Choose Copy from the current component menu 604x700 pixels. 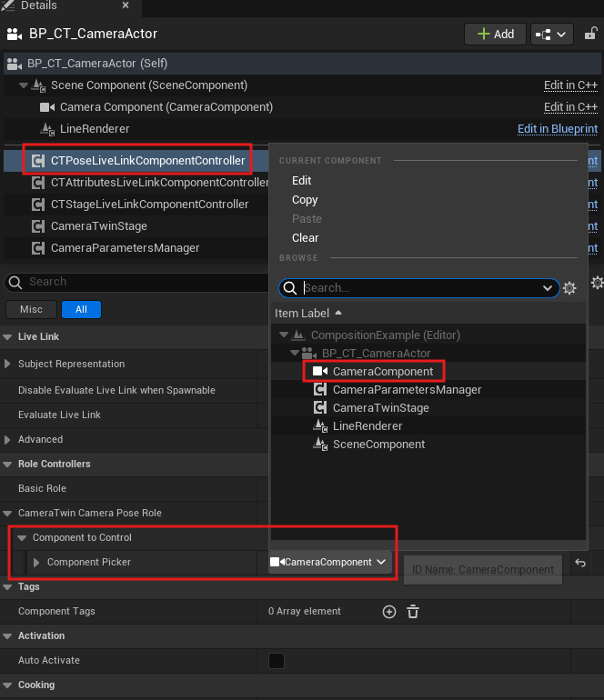[x=305, y=200]
